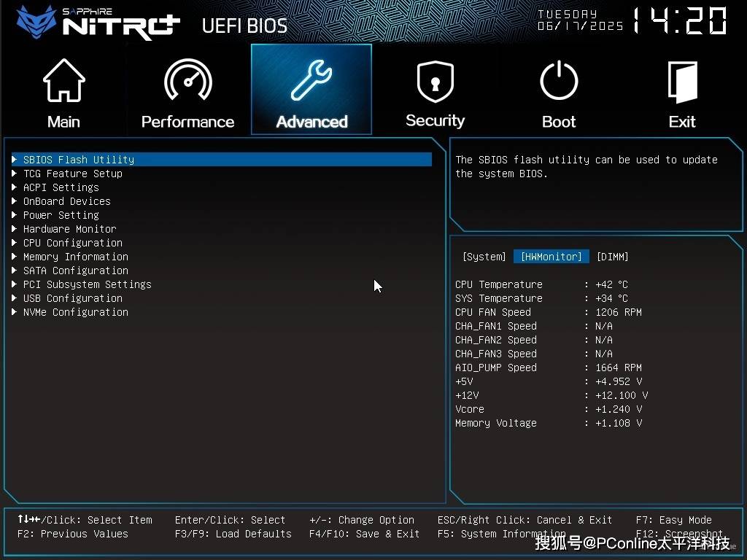This screenshot has height=560, width=747.
Task: Click F7: Easy Mode shortcut
Action: (673, 520)
